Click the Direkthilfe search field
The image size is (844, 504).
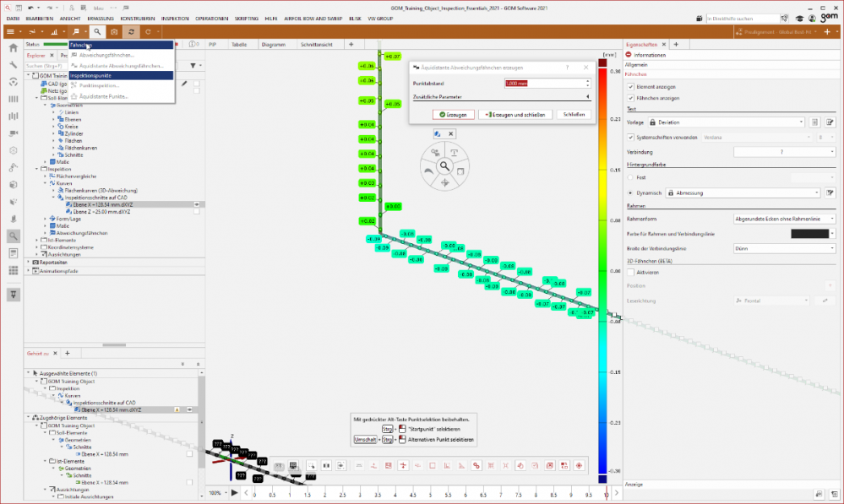click(743, 19)
